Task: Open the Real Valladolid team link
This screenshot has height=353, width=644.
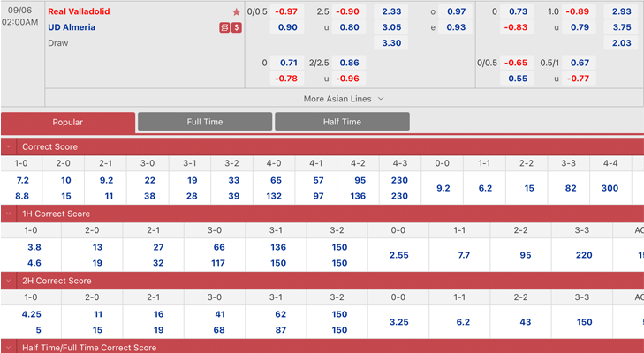Action: [x=79, y=11]
